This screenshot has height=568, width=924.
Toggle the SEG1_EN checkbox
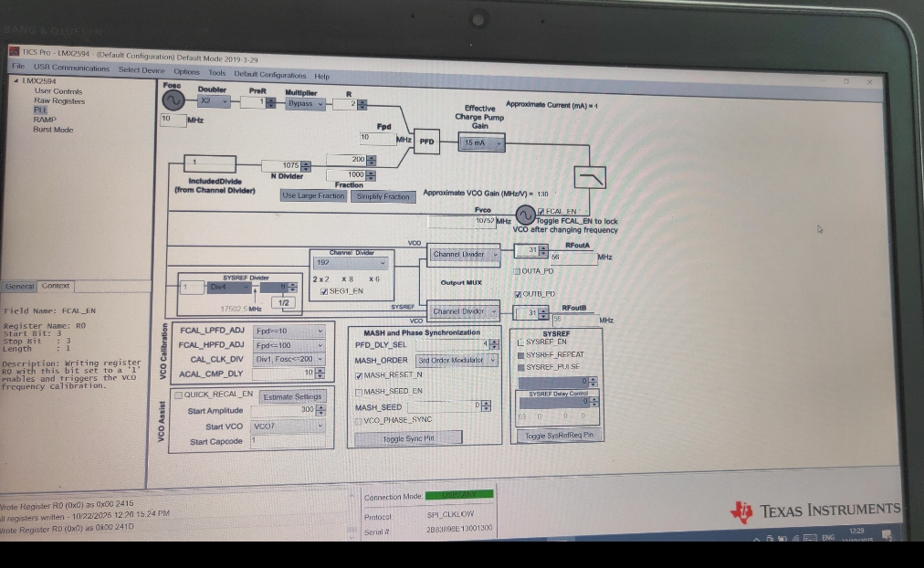point(323,291)
